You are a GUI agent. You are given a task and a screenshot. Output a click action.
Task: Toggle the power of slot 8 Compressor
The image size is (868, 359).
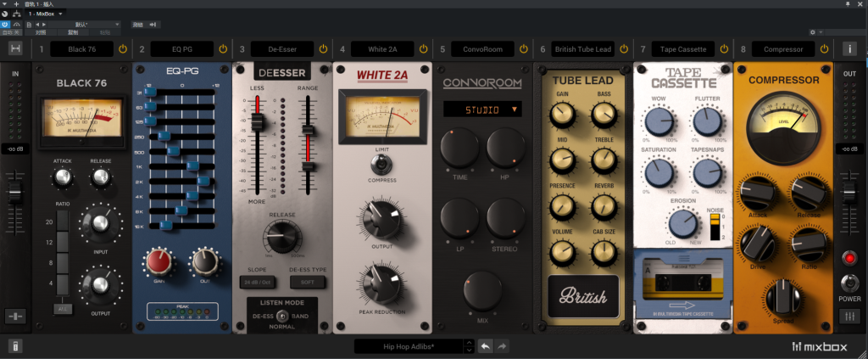(824, 48)
